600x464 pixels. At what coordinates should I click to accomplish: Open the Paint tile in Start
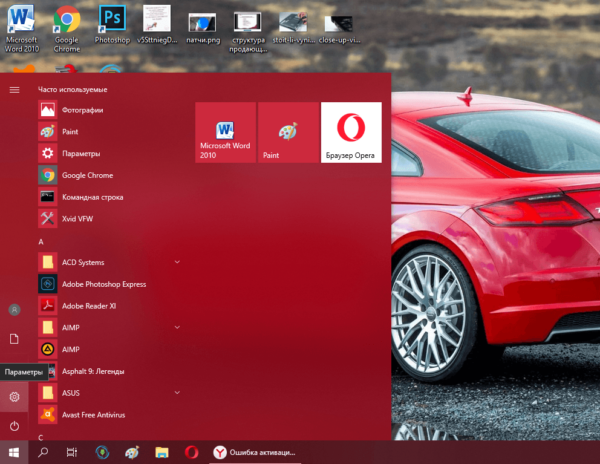[x=288, y=132]
